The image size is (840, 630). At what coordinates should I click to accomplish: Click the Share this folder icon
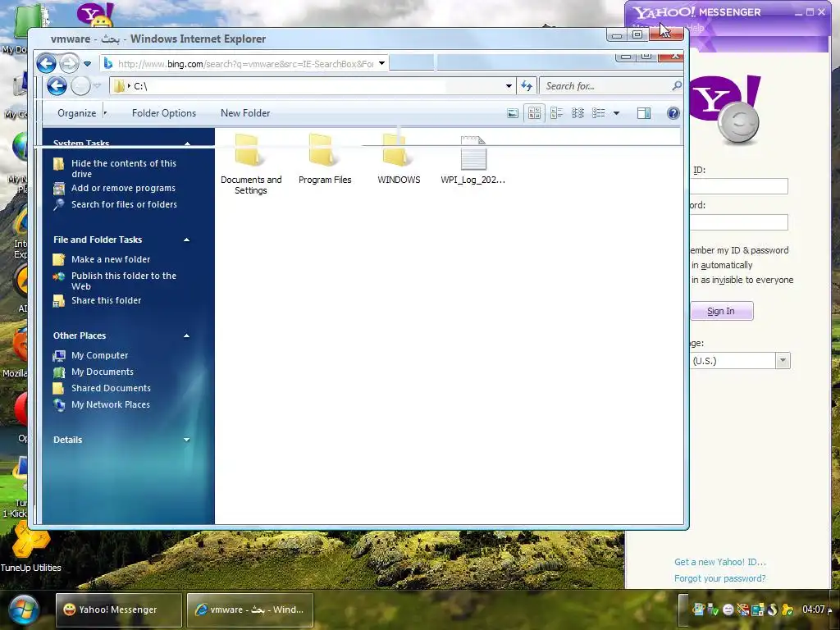(59, 301)
